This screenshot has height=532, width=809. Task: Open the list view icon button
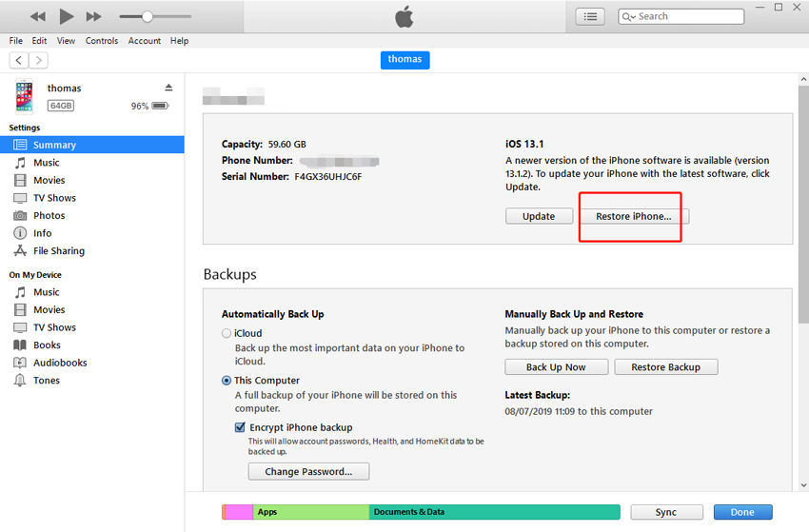(x=590, y=16)
